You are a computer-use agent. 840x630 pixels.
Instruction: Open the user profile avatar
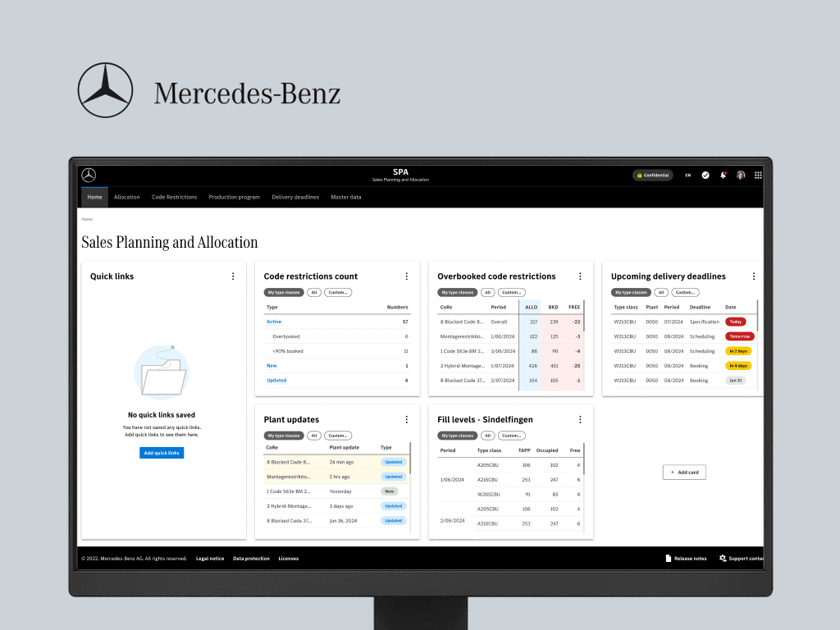[x=741, y=175]
